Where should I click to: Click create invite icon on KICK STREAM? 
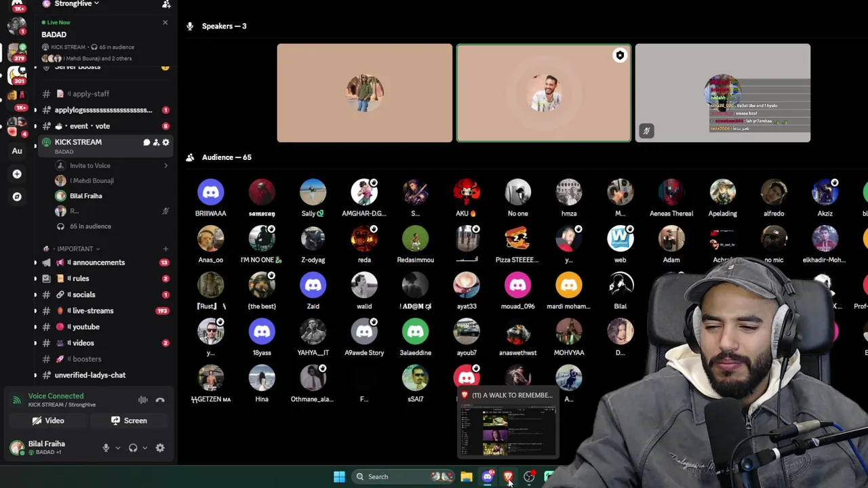pos(156,142)
